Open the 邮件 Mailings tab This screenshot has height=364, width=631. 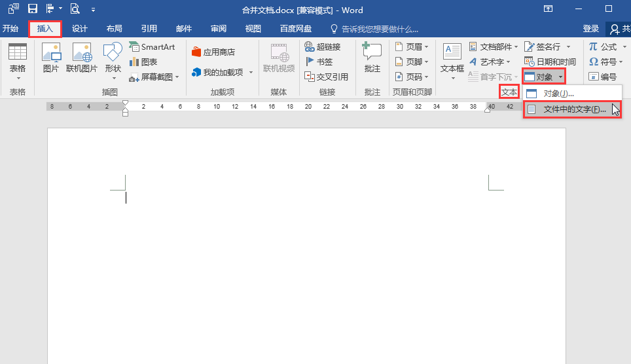pos(184,29)
